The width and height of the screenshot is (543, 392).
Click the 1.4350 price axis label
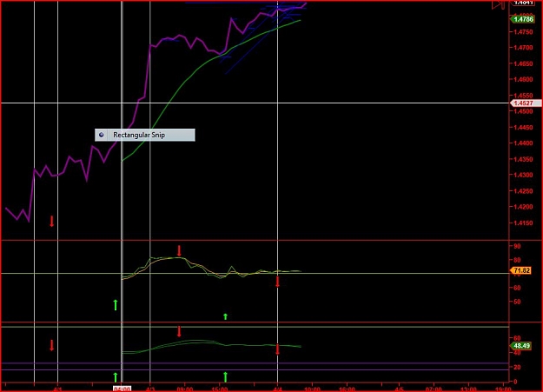coord(523,159)
